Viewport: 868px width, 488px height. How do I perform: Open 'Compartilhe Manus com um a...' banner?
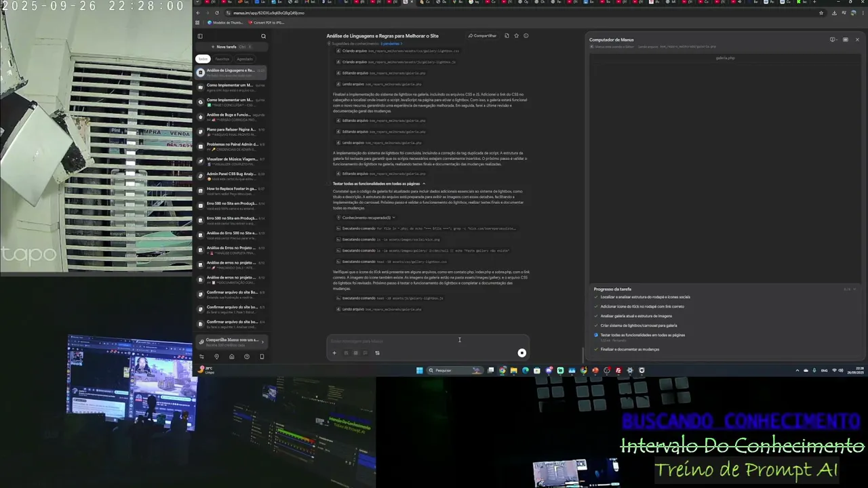pyautogui.click(x=231, y=342)
